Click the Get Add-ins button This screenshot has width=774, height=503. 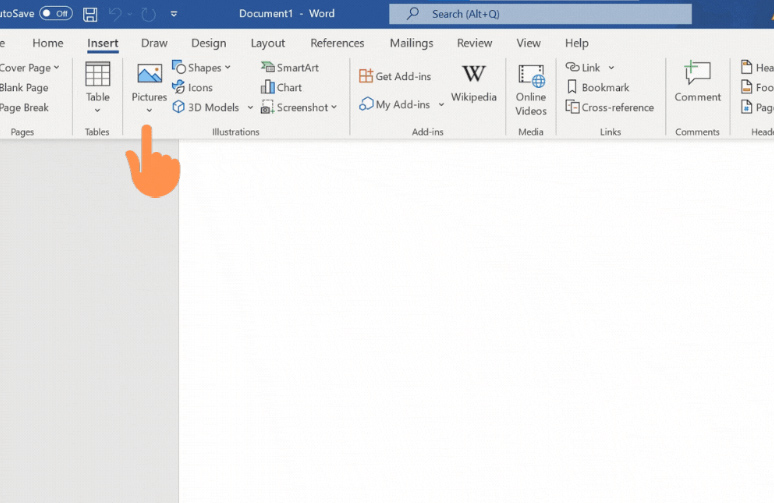pos(397,76)
